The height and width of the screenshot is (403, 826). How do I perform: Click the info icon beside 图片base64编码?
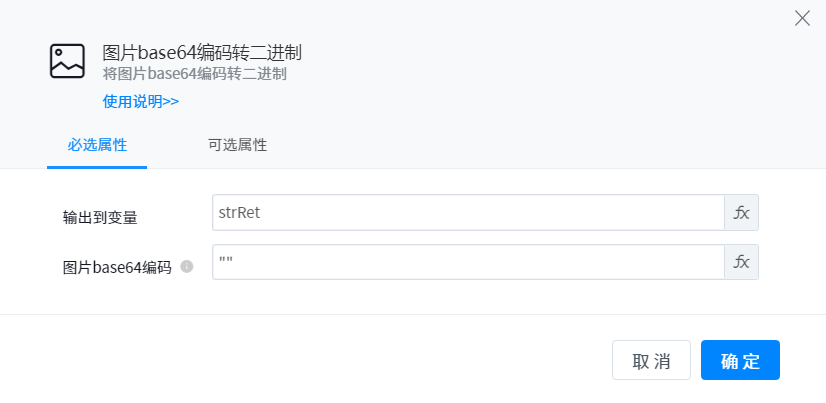tap(186, 267)
